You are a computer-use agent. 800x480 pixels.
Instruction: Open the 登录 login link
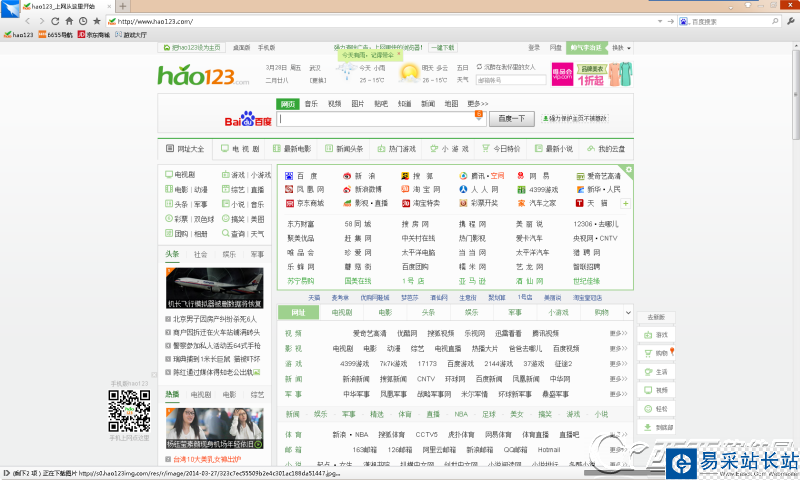click(x=534, y=47)
